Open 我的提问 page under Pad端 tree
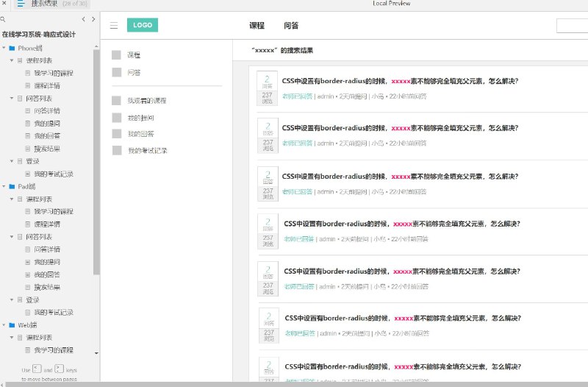This screenshot has width=588, height=387. (47, 262)
